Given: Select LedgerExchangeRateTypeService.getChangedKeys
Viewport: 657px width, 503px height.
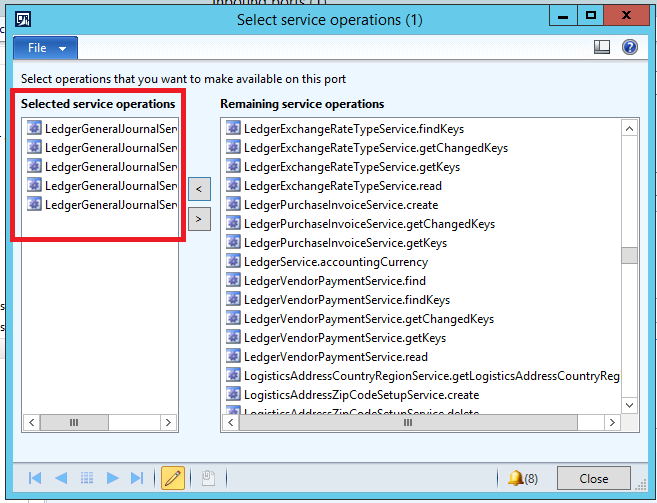Looking at the screenshot, I should click(x=376, y=148).
